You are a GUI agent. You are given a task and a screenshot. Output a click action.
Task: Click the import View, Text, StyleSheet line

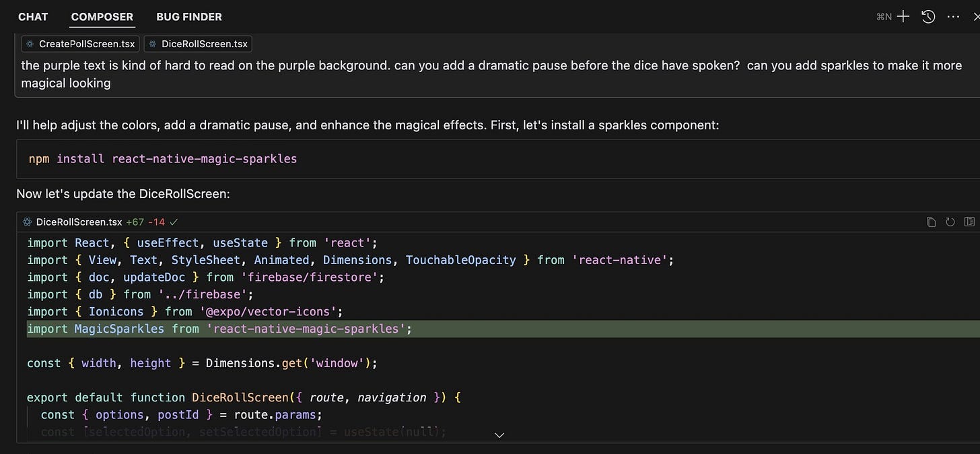coord(350,260)
